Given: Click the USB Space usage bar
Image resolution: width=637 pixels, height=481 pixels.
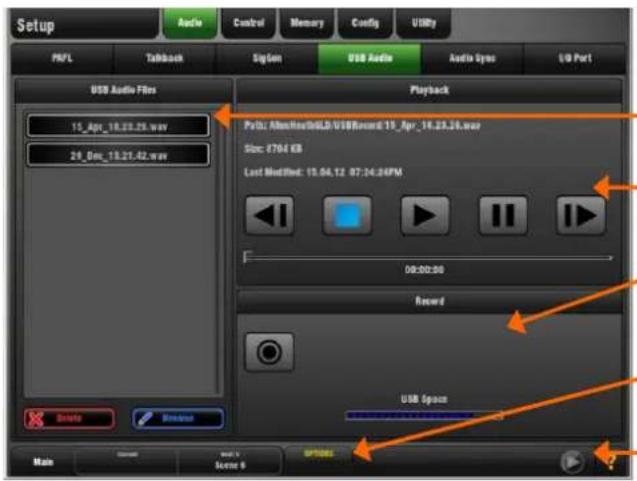Looking at the screenshot, I should [424, 415].
